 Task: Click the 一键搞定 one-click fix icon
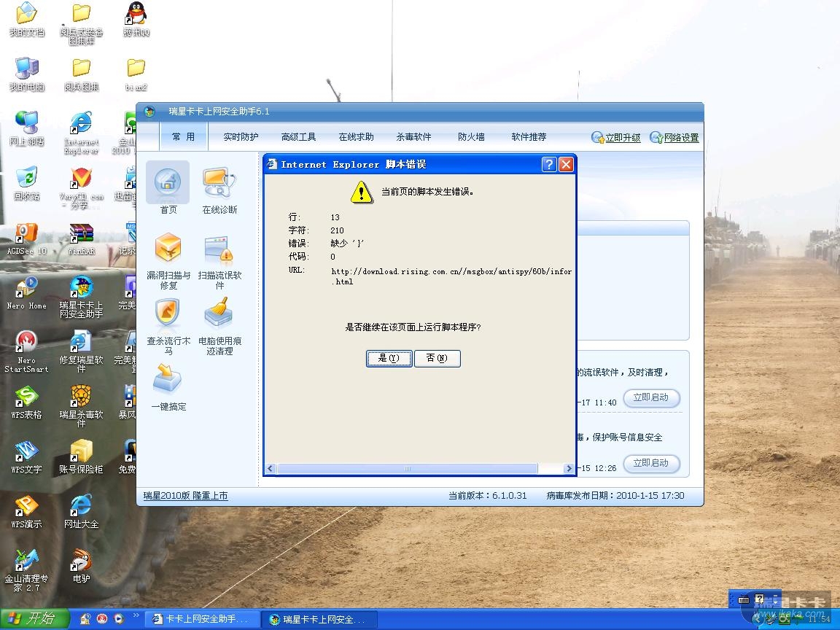(x=168, y=379)
